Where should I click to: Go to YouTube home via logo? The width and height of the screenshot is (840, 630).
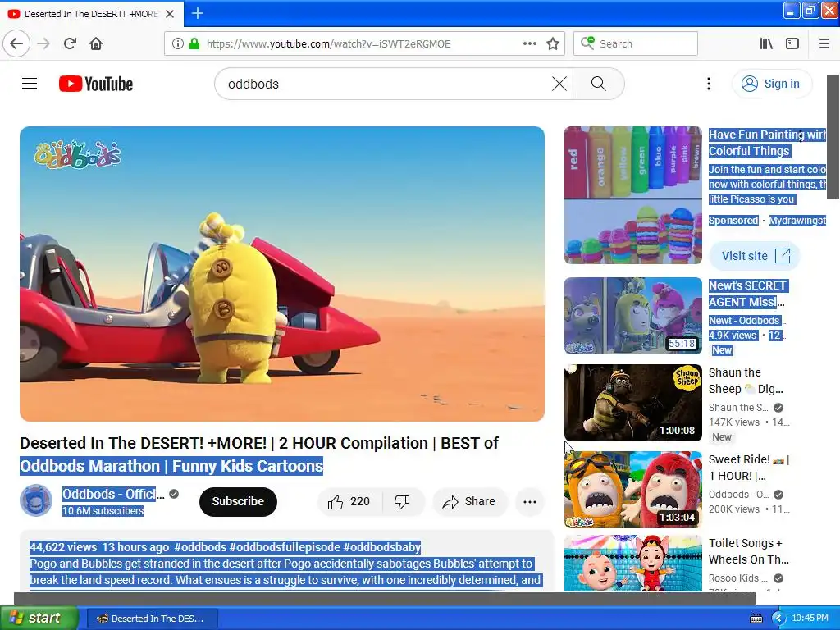click(x=96, y=84)
